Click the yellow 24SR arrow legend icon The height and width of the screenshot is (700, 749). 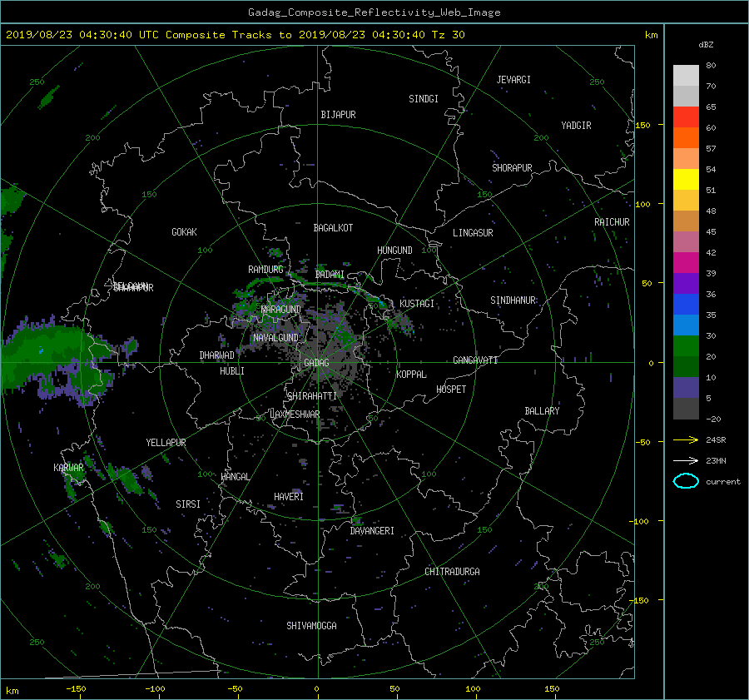tap(686, 440)
